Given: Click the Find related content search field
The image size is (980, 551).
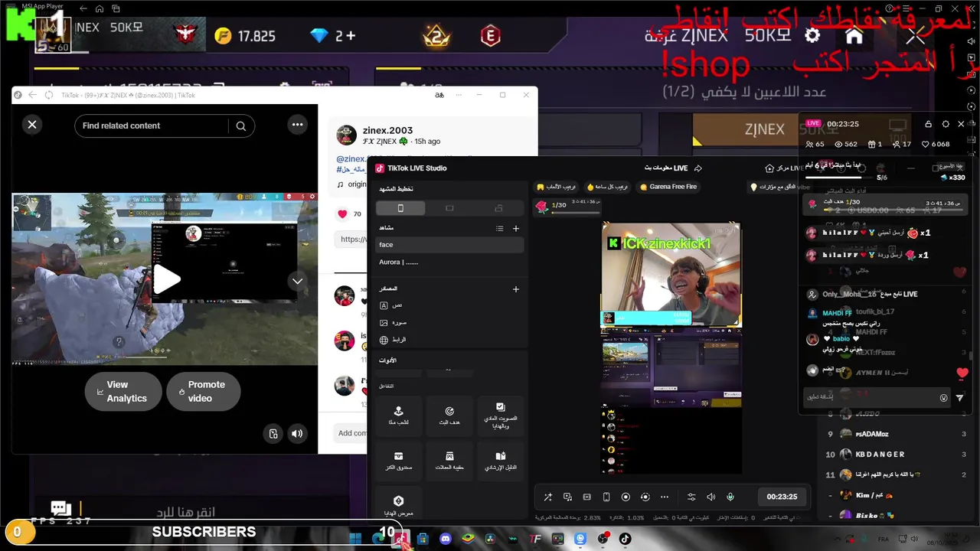Looking at the screenshot, I should [x=152, y=126].
